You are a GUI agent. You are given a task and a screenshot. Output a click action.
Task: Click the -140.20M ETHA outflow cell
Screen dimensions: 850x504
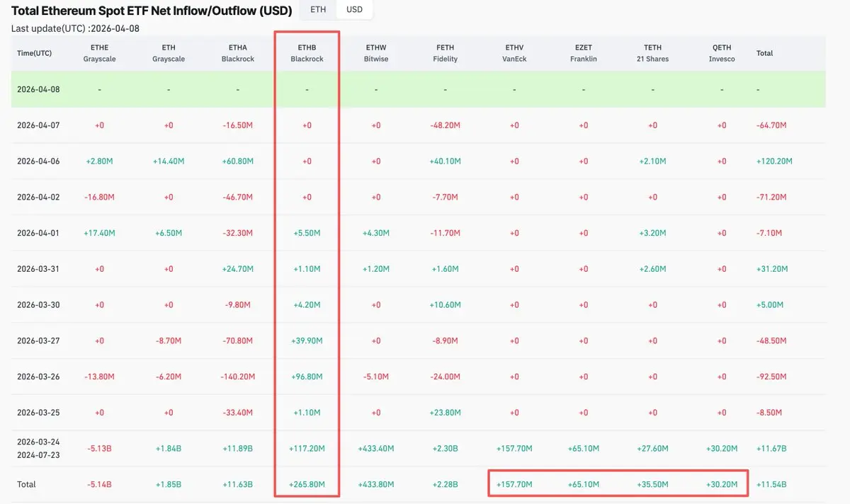click(x=237, y=377)
